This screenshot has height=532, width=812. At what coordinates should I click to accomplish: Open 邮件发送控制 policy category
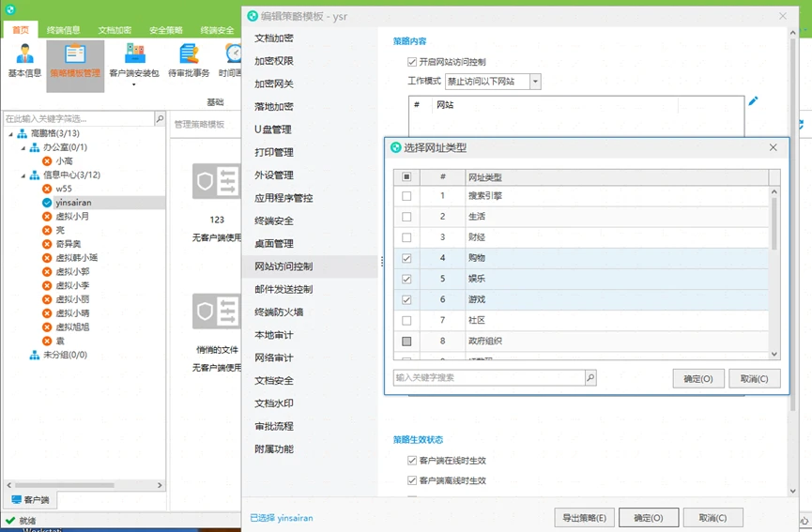tap(283, 289)
